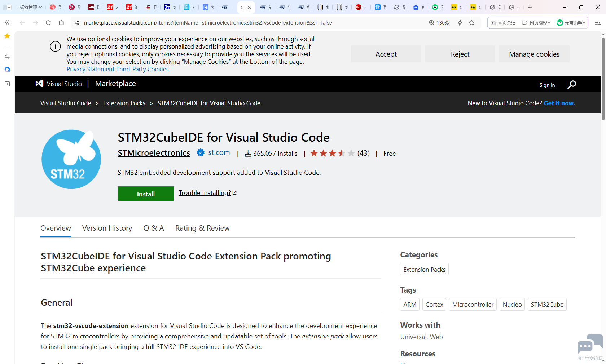Click the Get it now link

(559, 103)
